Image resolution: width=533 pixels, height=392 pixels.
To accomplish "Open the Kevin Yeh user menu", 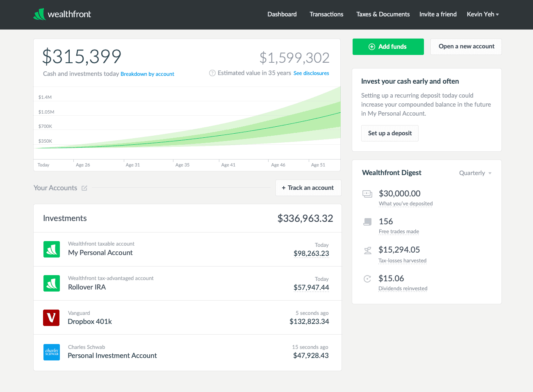I will point(483,14).
